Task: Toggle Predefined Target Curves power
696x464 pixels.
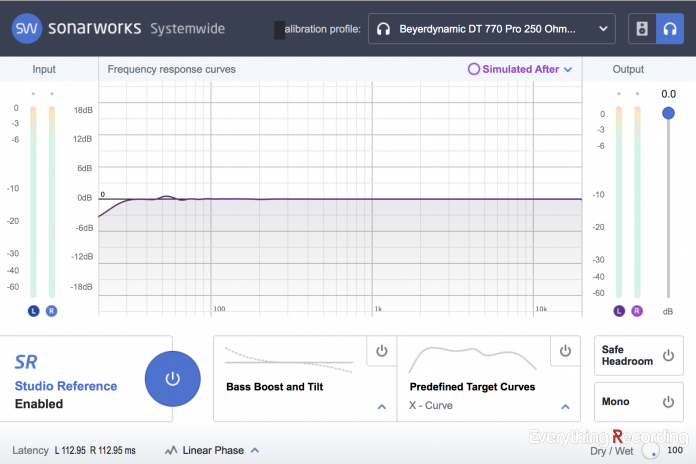Action: point(565,351)
